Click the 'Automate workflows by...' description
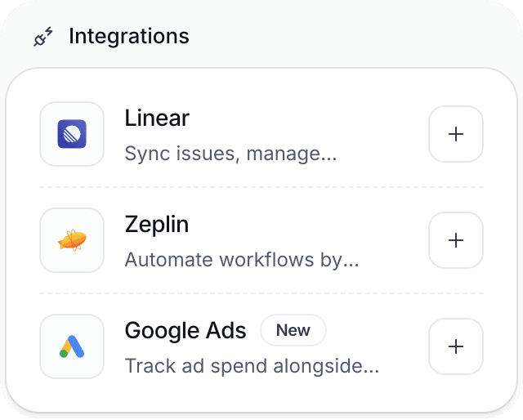523x420 pixels. coord(242,260)
